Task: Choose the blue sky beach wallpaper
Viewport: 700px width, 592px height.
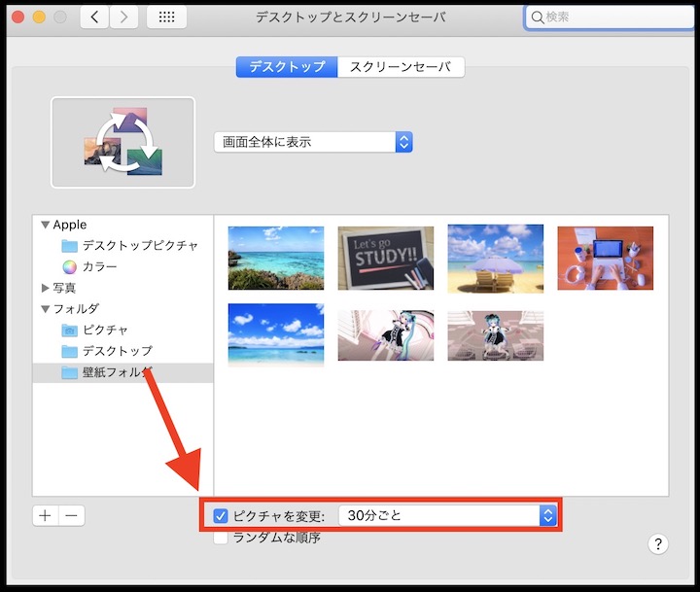Action: (276, 334)
